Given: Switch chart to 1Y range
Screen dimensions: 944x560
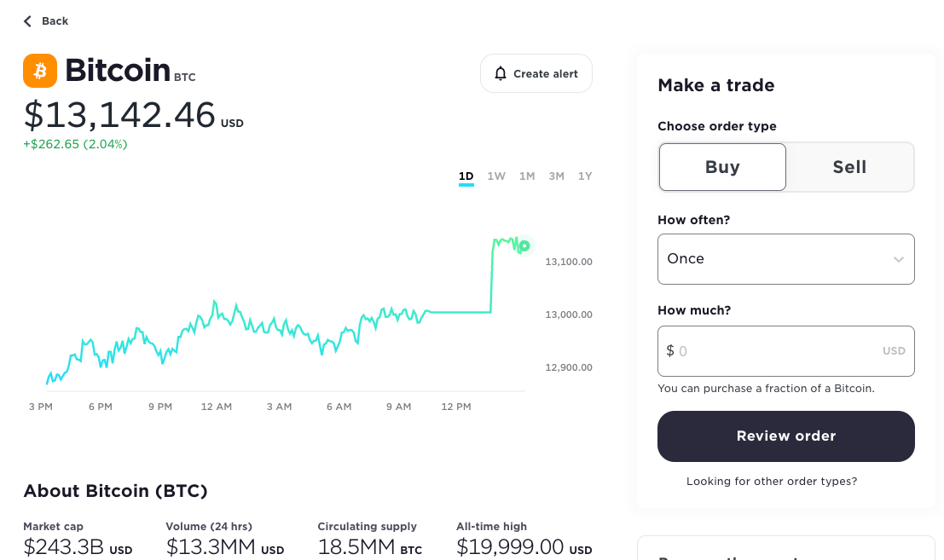Looking at the screenshot, I should coord(585,176).
